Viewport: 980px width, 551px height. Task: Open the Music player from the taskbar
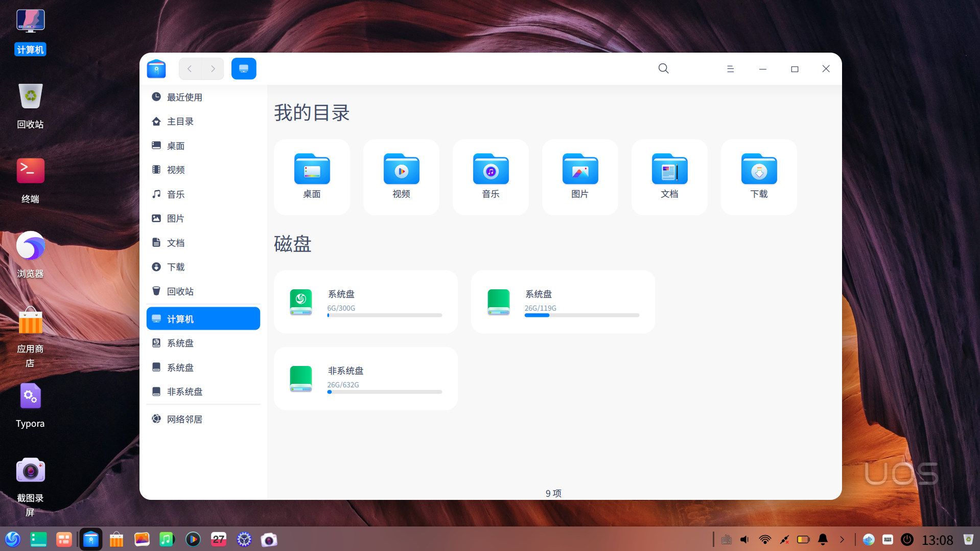(167, 539)
